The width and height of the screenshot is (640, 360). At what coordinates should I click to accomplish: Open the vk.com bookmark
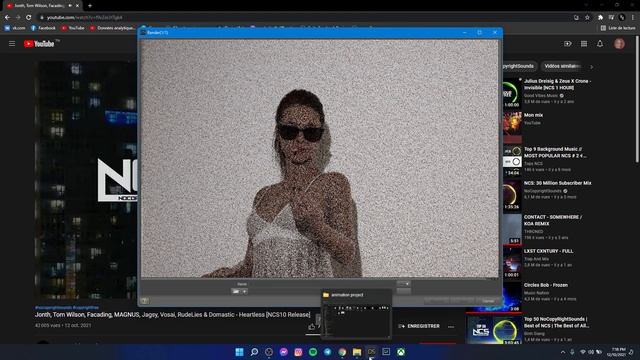click(x=15, y=28)
